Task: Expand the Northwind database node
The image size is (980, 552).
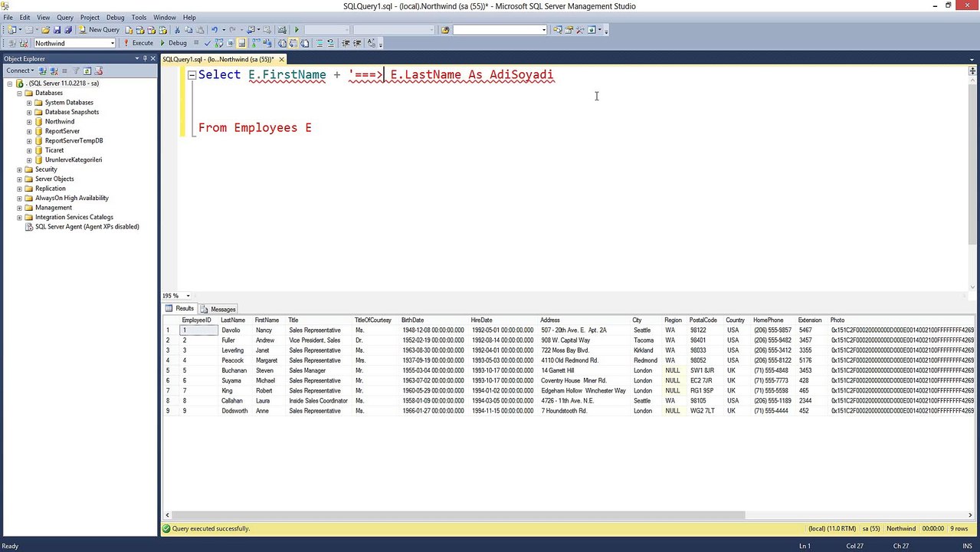Action: [x=29, y=122]
